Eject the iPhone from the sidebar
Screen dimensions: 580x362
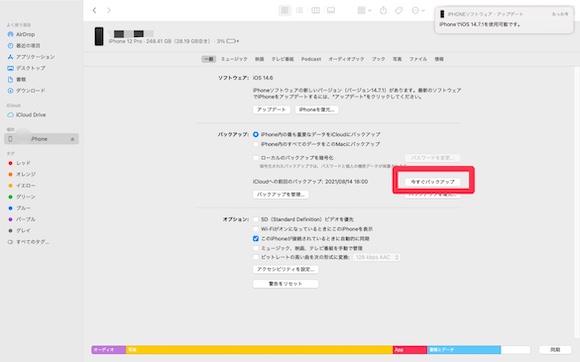[72, 139]
